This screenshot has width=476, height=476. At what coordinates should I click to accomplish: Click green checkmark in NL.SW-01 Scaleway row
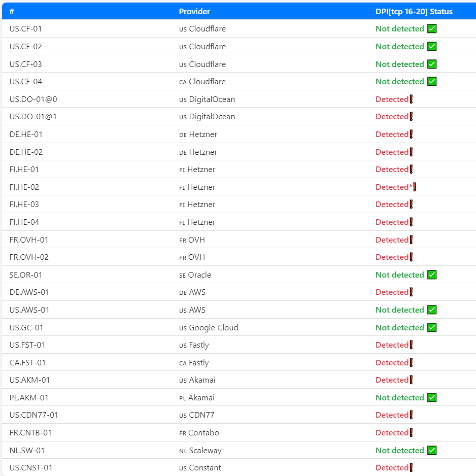click(432, 451)
